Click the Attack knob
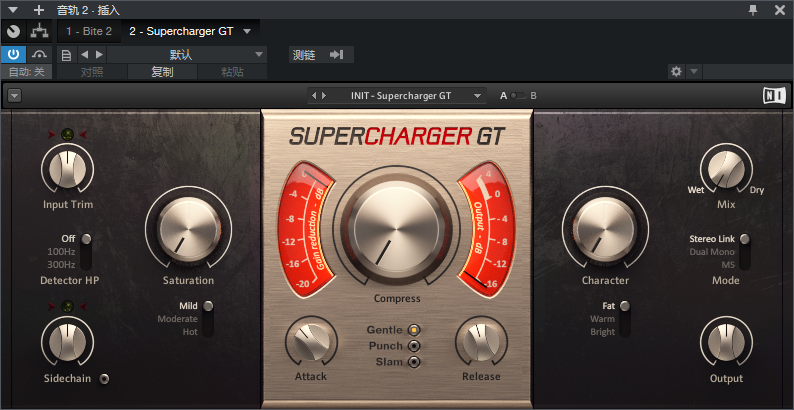 click(311, 343)
